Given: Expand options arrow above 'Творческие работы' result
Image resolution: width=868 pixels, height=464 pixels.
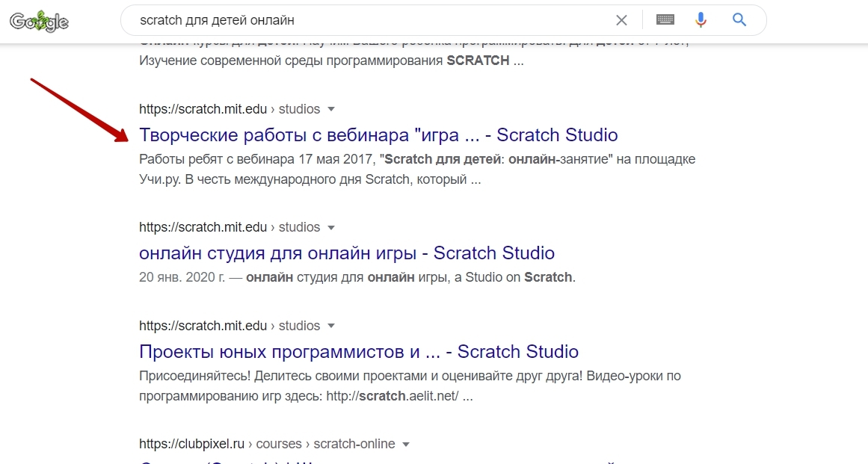Looking at the screenshot, I should pyautogui.click(x=331, y=109).
